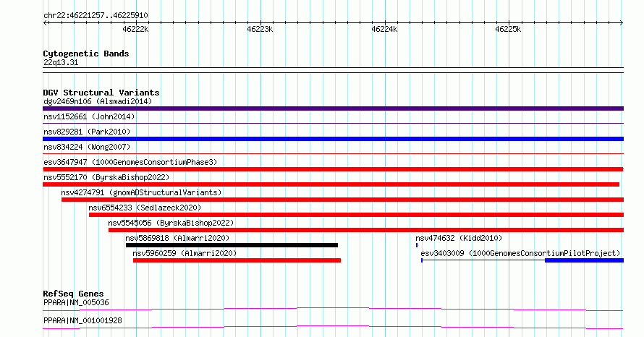Click the 46223k ruler tick label
Viewport: 644px width, 337px height.
coord(260,29)
